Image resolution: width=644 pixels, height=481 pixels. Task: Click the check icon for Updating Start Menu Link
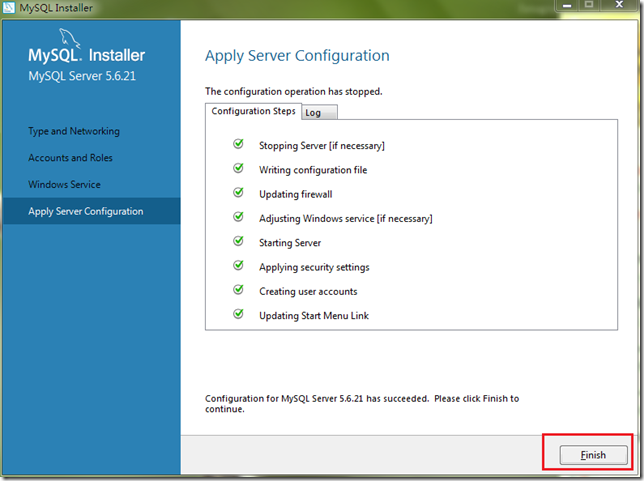pos(238,315)
